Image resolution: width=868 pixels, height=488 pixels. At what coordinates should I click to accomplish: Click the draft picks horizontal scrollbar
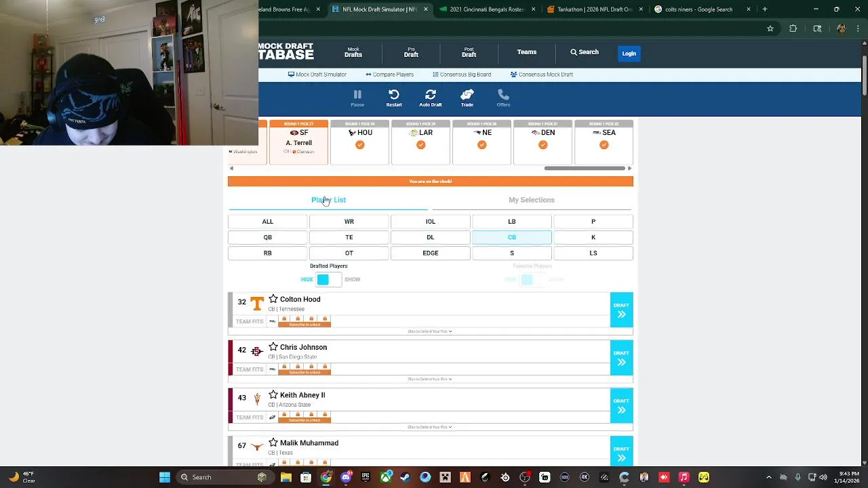click(x=584, y=168)
